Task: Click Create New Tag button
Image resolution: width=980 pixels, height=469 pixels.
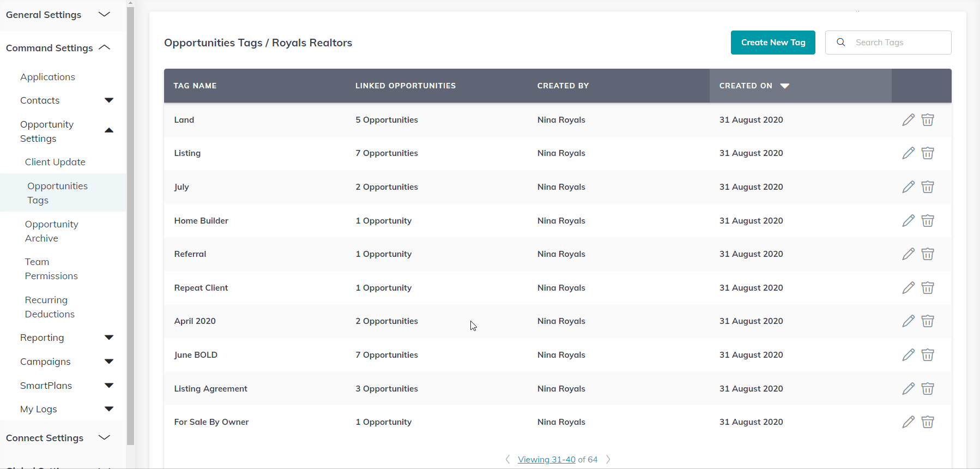Action: (x=773, y=43)
